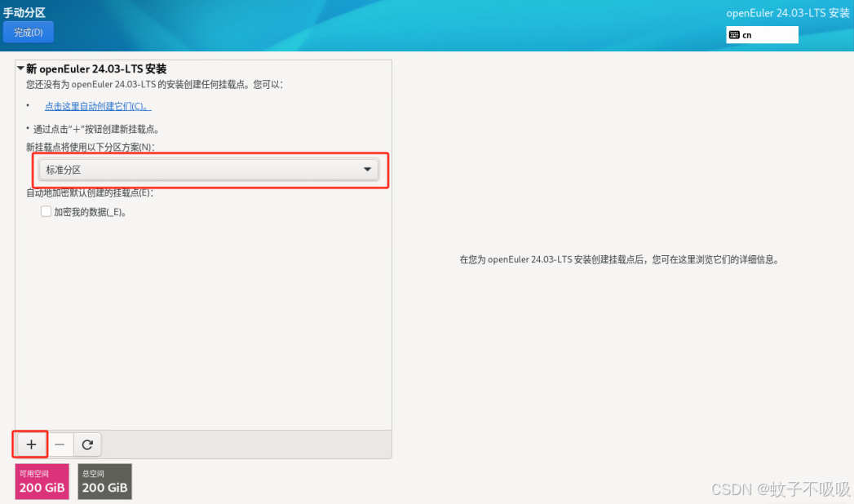The height and width of the screenshot is (504, 854).
Task: Click the keyboard icon beside cn
Action: 734,35
